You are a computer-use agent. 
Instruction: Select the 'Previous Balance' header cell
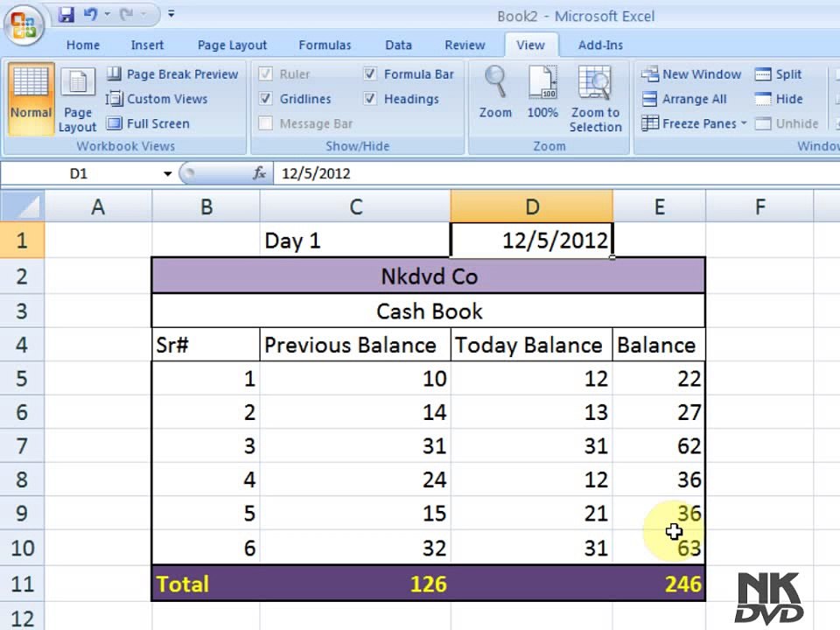pyautogui.click(x=355, y=345)
